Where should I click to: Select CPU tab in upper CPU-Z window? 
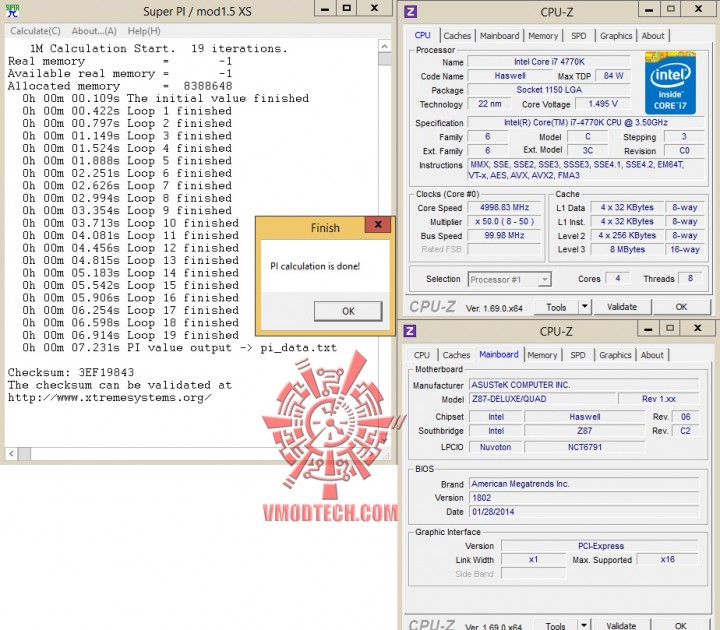pyautogui.click(x=422, y=35)
